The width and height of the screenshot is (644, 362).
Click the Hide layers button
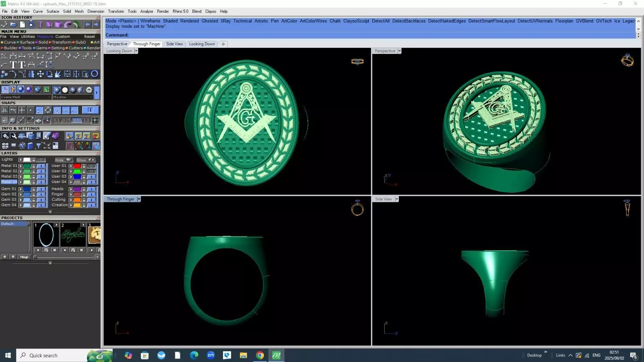coord(64,160)
